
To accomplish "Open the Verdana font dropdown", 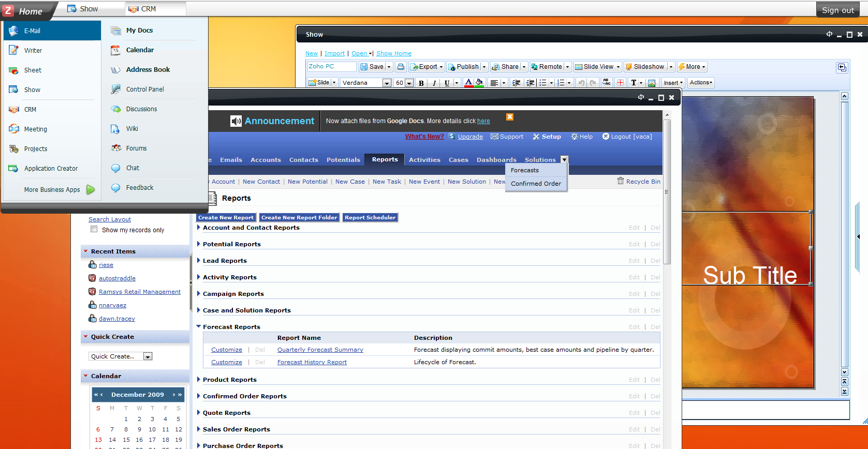I will pos(387,83).
